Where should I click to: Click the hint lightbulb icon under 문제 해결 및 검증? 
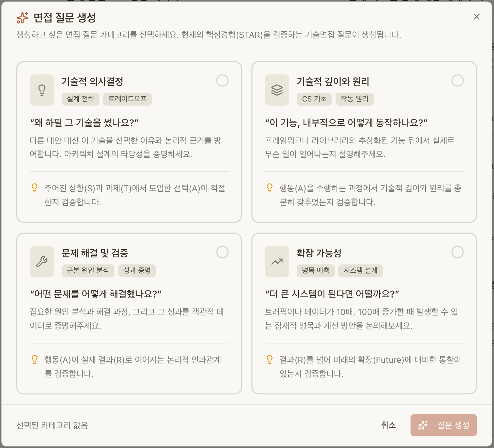34,359
